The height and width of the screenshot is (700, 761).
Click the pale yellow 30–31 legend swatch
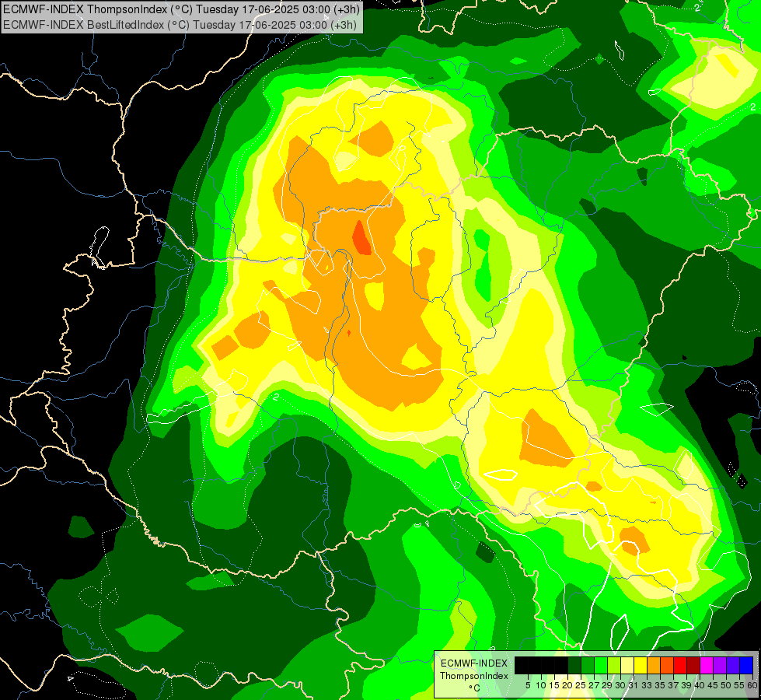627,665
